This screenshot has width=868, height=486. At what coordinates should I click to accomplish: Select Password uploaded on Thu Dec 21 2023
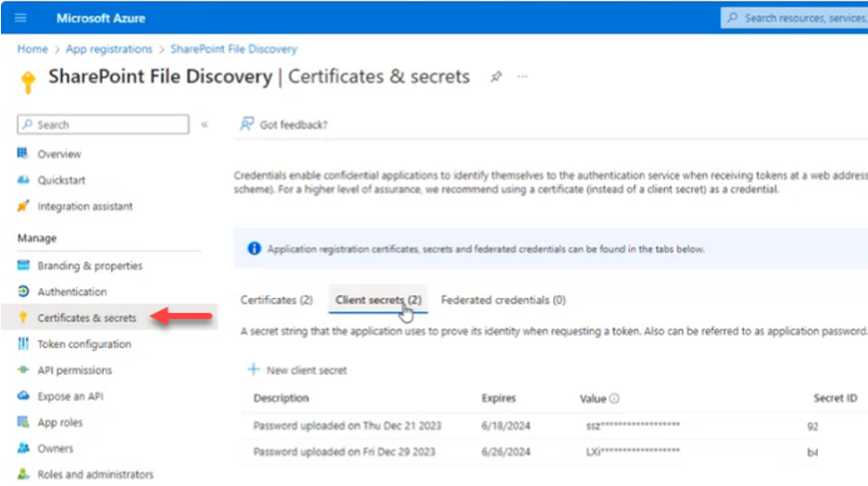click(x=347, y=426)
